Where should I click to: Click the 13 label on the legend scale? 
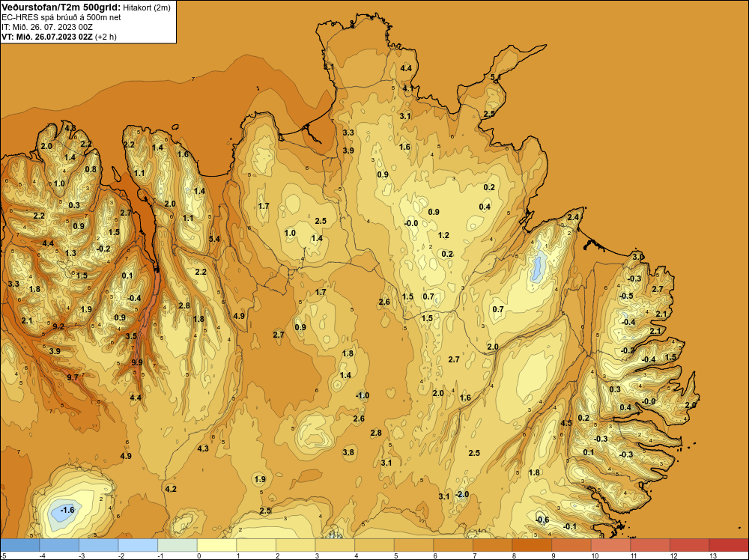pyautogui.click(x=713, y=556)
